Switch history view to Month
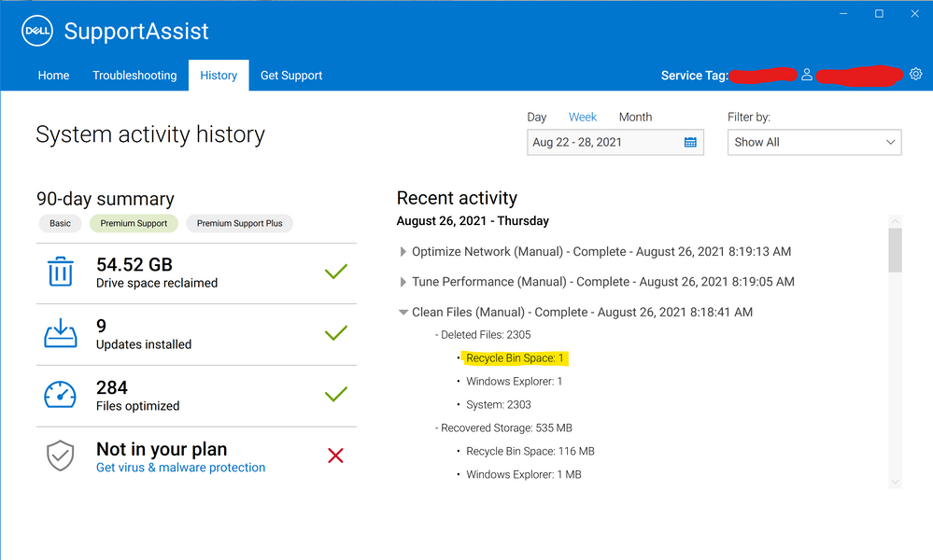Viewport: 933px width, 560px height. 635,117
